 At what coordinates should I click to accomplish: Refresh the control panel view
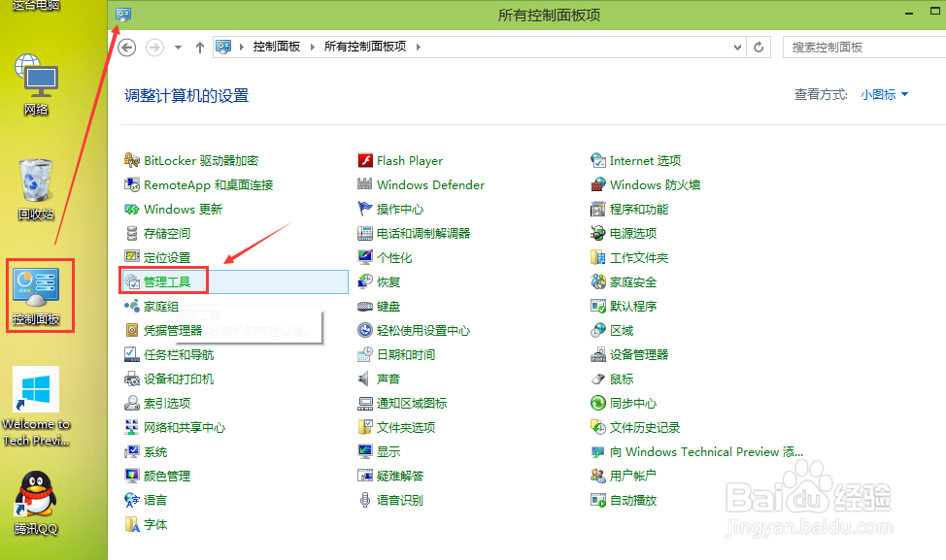coord(759,46)
